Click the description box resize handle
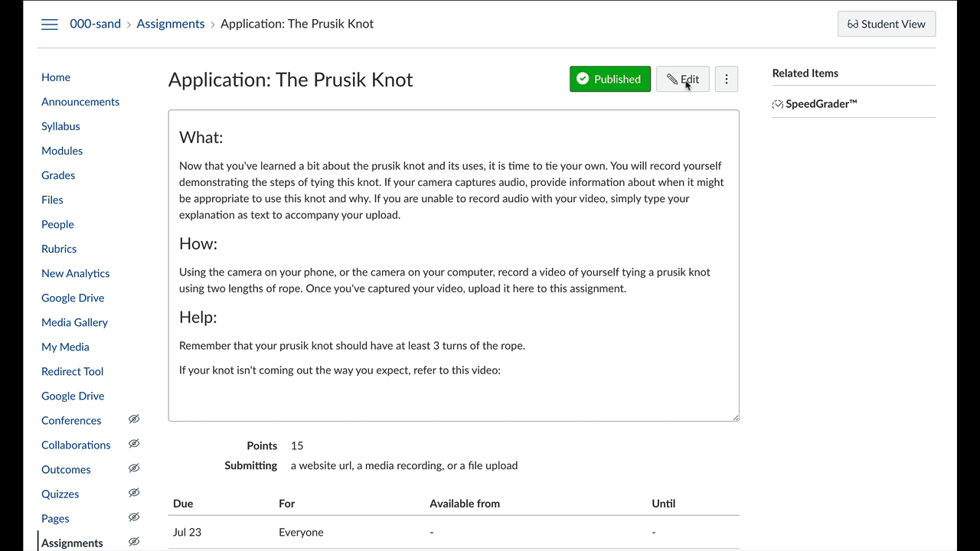Screen dimensions: 980x551 coord(736,418)
